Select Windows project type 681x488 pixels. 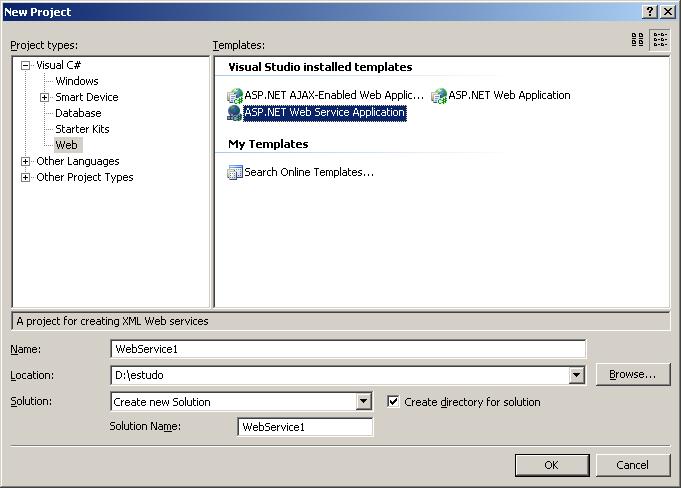point(77,81)
